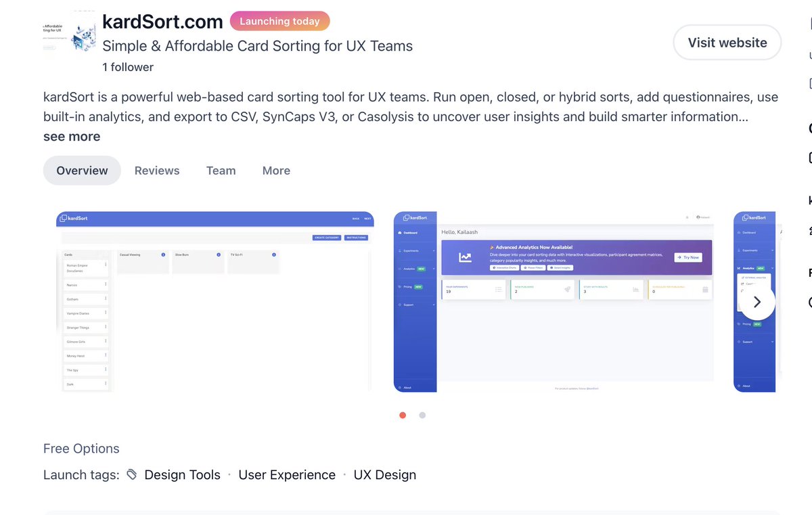This screenshot has height=515, width=812.
Task: Click the 1 follower text
Action: [128, 67]
